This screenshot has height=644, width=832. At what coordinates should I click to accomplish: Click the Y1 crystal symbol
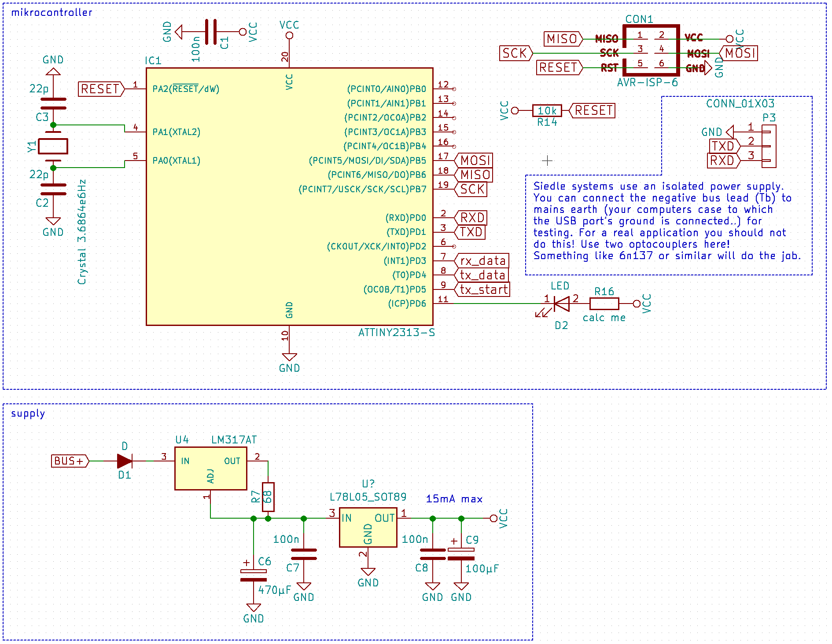[x=53, y=146]
